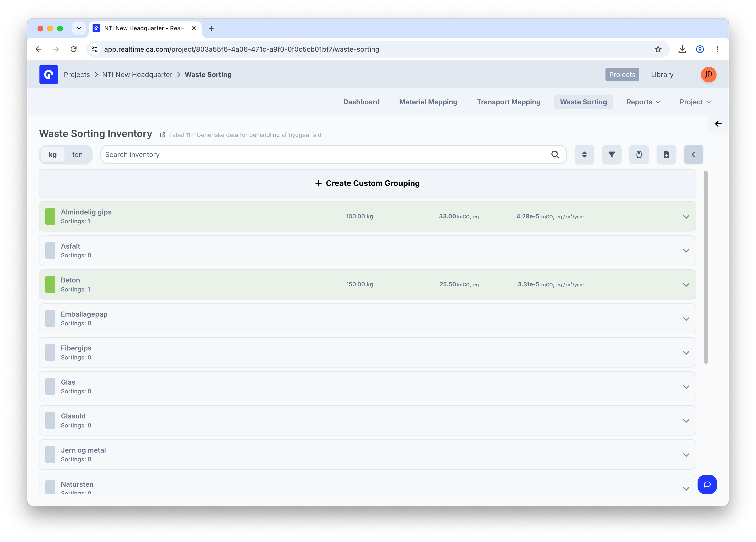Open the Transport Mapping tab
This screenshot has width=756, height=542.
(508, 102)
